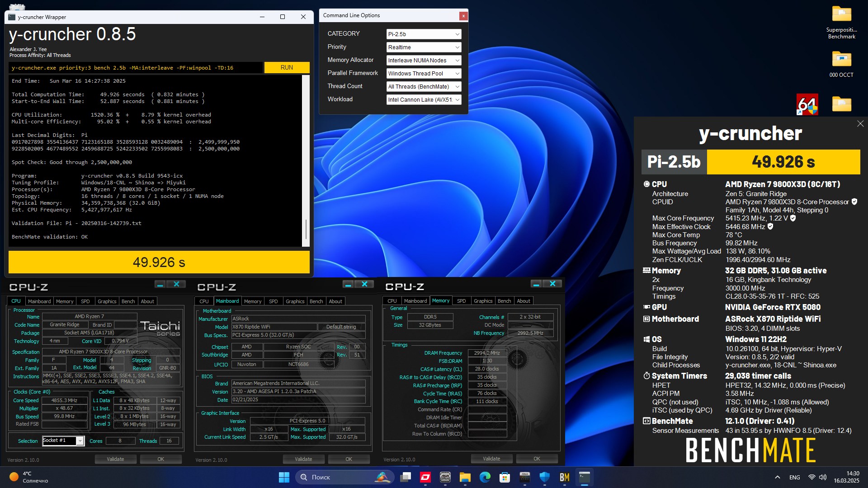Screen dimensions: 868x488
Task: Click the ENG language indicator
Action: (794, 477)
